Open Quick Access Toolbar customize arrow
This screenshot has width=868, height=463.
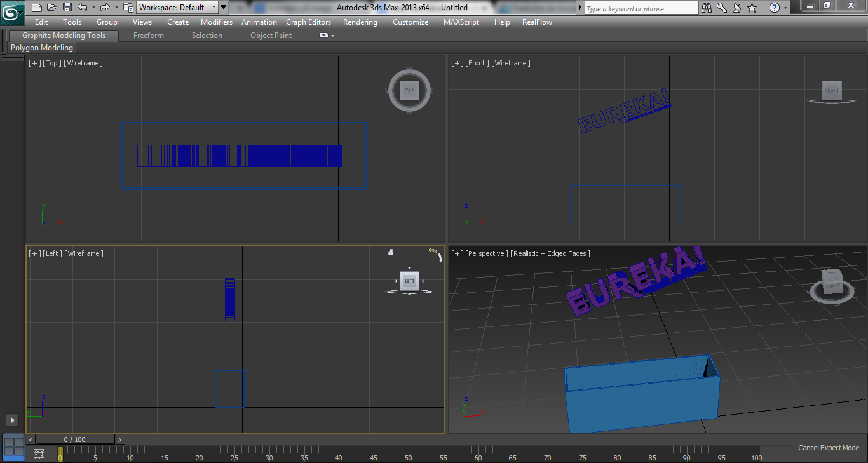(x=223, y=8)
